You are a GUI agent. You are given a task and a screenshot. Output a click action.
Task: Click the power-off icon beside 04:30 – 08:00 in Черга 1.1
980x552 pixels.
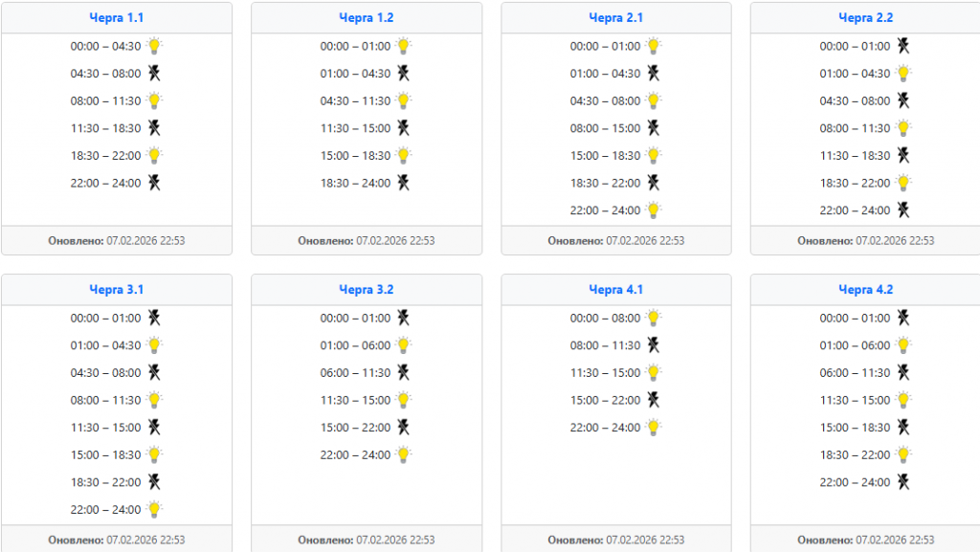pyautogui.click(x=154, y=73)
